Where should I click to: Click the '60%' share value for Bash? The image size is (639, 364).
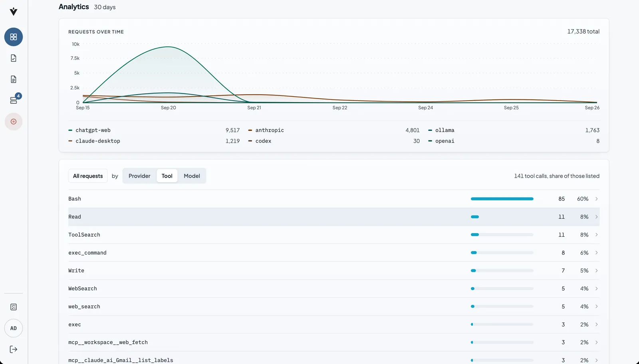(x=583, y=199)
